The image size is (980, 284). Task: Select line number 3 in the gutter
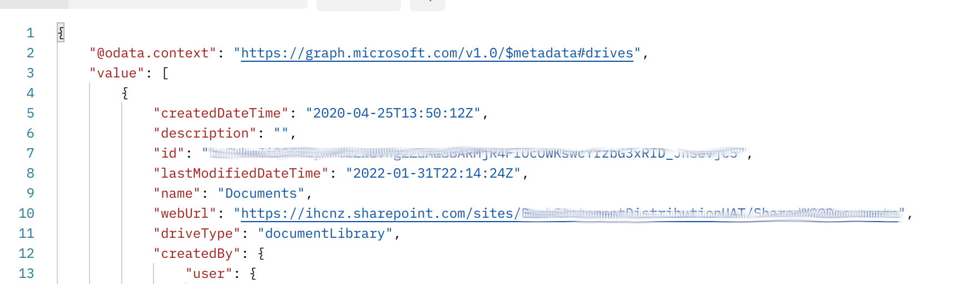[31, 73]
